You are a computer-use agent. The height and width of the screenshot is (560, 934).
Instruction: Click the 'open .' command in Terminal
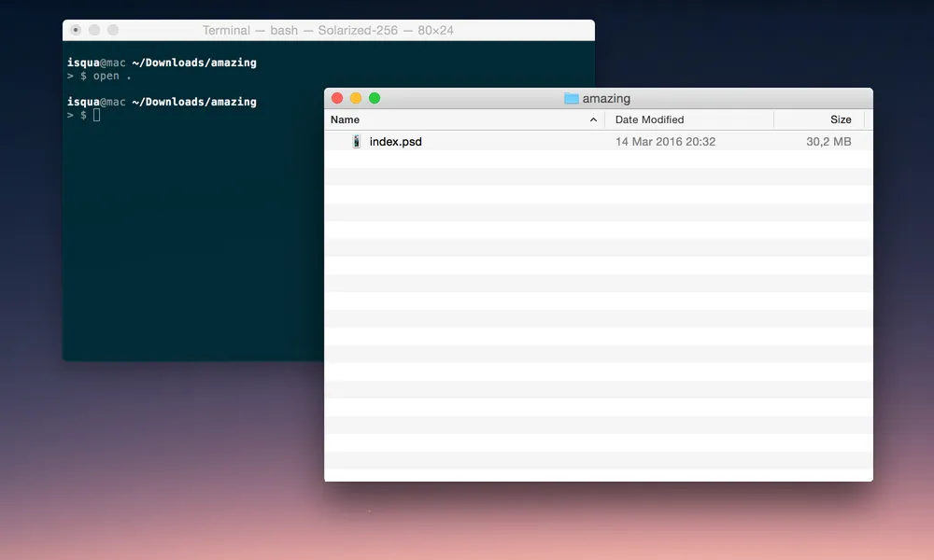(112, 77)
